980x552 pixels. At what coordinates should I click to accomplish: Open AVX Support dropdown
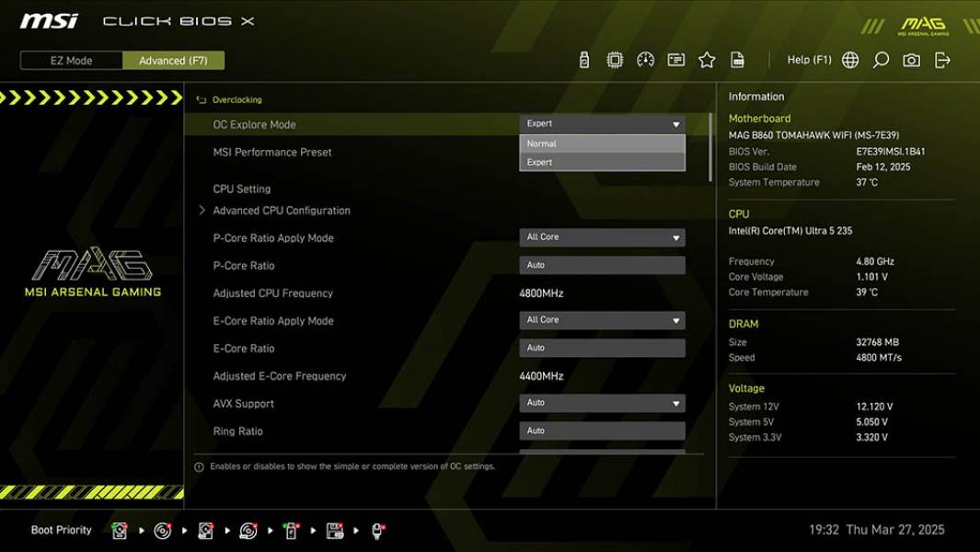point(602,403)
